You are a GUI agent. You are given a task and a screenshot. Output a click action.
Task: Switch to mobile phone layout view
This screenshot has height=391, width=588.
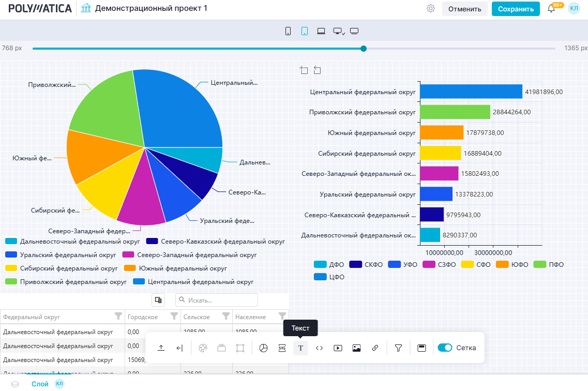tap(288, 31)
